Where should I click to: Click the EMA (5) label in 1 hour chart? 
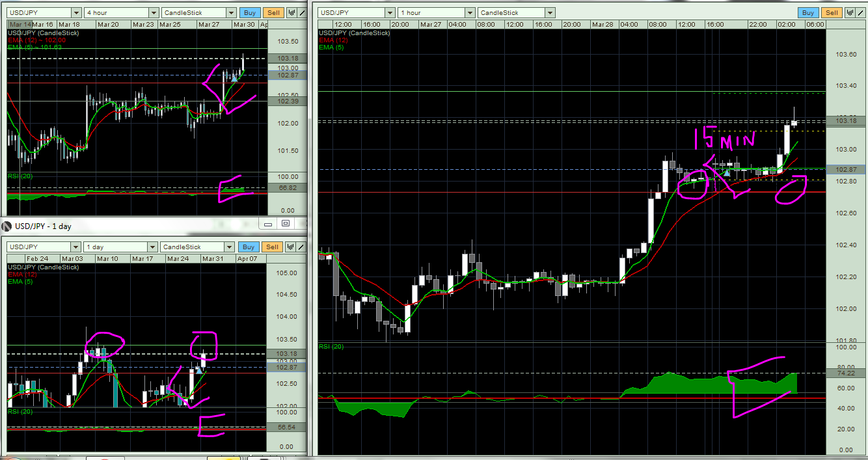tap(330, 47)
